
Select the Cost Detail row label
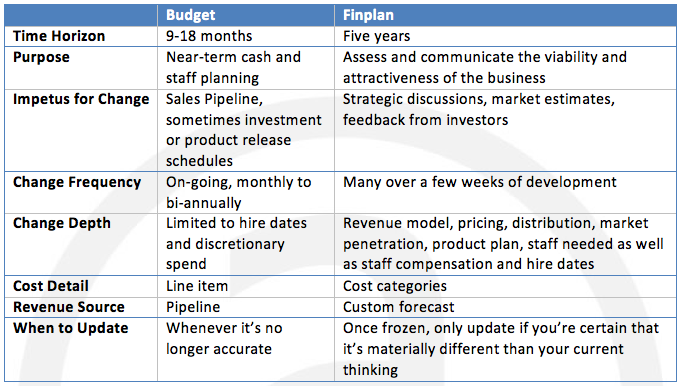pos(51,286)
